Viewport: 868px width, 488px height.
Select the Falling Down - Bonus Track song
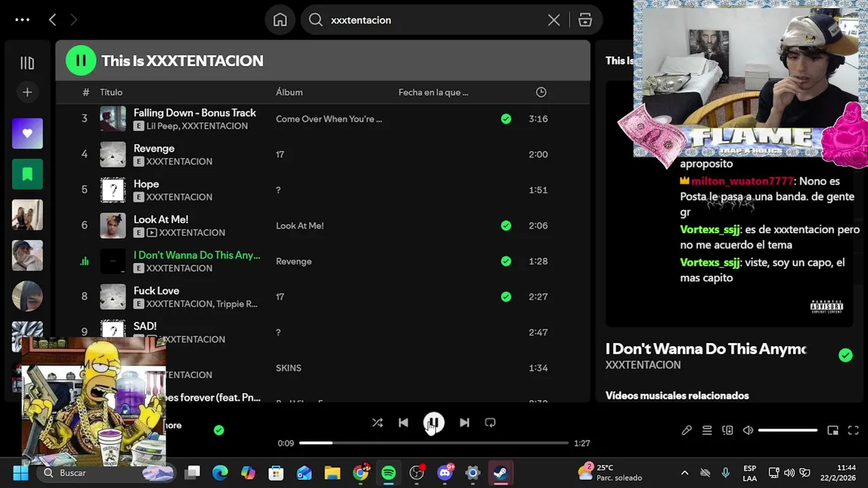click(x=195, y=113)
